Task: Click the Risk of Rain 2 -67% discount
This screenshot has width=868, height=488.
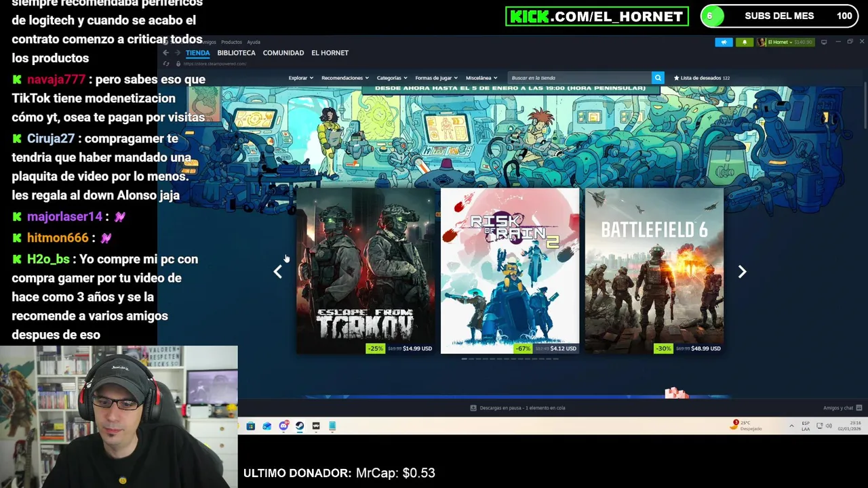Action: coord(522,348)
